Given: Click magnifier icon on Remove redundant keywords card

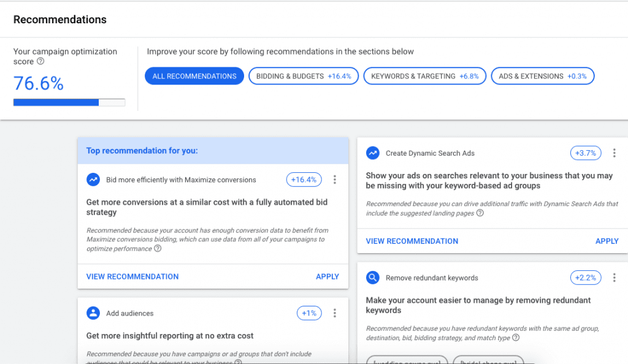Looking at the screenshot, I should point(373,278).
